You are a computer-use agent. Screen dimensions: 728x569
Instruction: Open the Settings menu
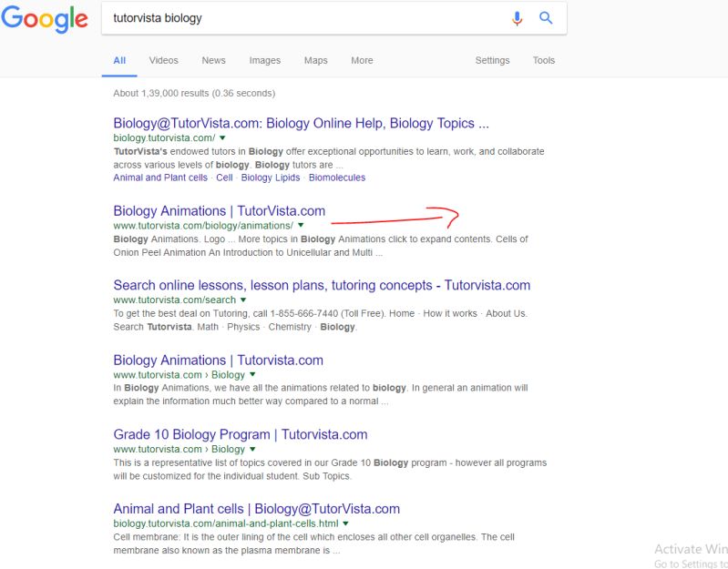click(x=492, y=60)
